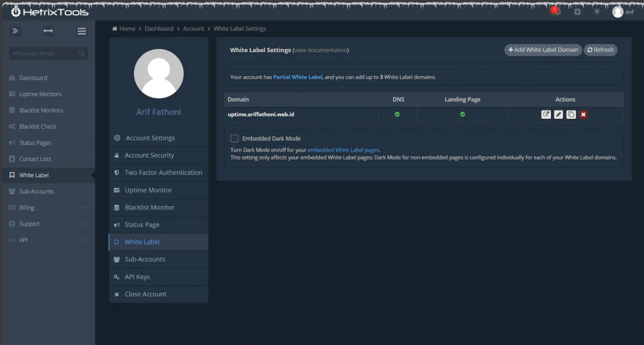Open Partial White Label link
Screen dimensions: 644x345
pos(297,77)
